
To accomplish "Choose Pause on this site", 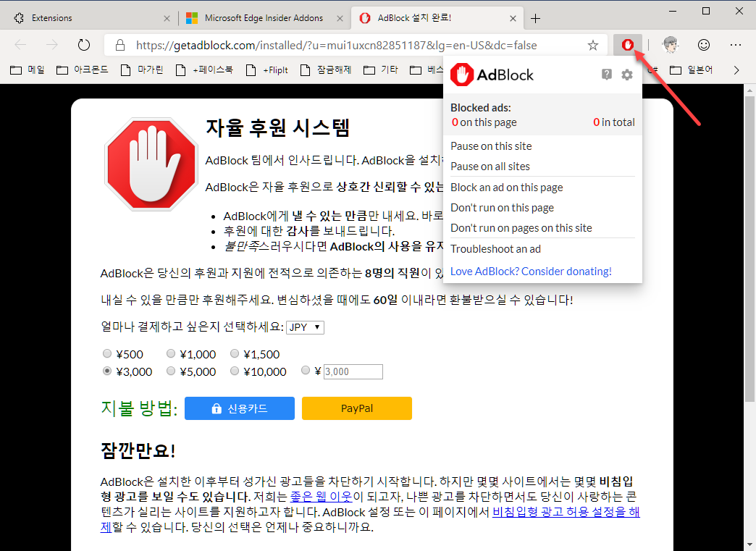I will click(x=491, y=146).
